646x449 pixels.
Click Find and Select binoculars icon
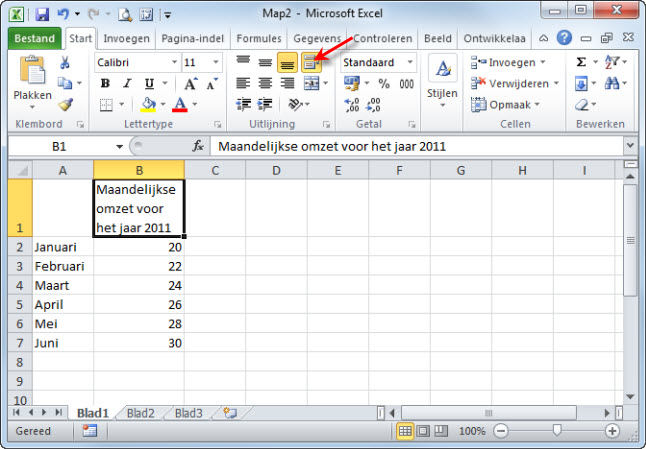coord(612,84)
